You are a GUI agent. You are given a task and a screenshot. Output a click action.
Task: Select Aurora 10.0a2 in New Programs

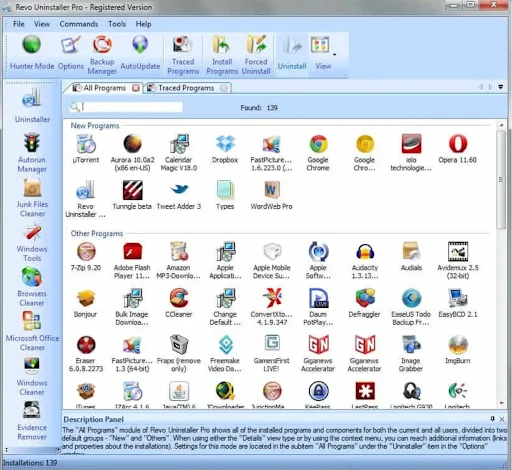click(132, 153)
